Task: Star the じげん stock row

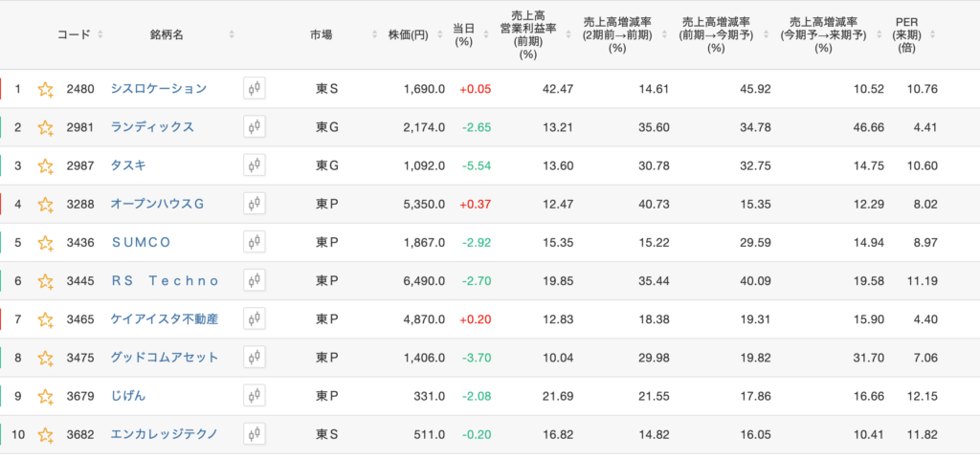Action: pos(45,396)
